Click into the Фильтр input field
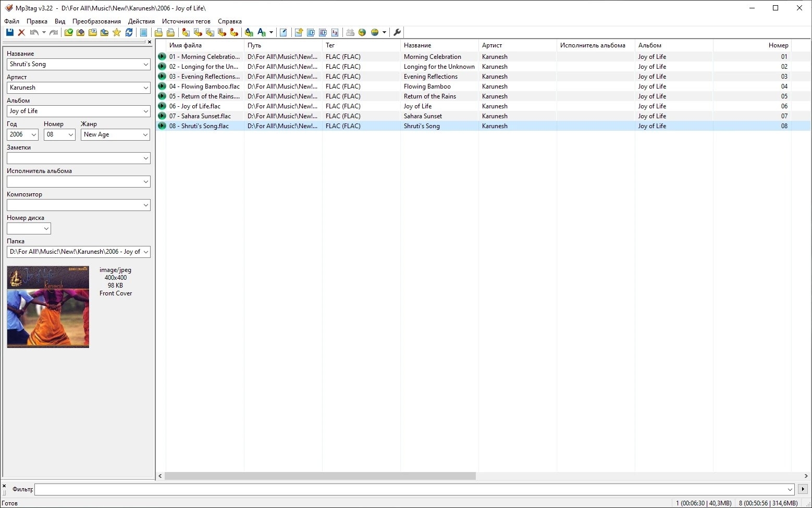Image resolution: width=812 pixels, height=508 pixels. pos(414,489)
